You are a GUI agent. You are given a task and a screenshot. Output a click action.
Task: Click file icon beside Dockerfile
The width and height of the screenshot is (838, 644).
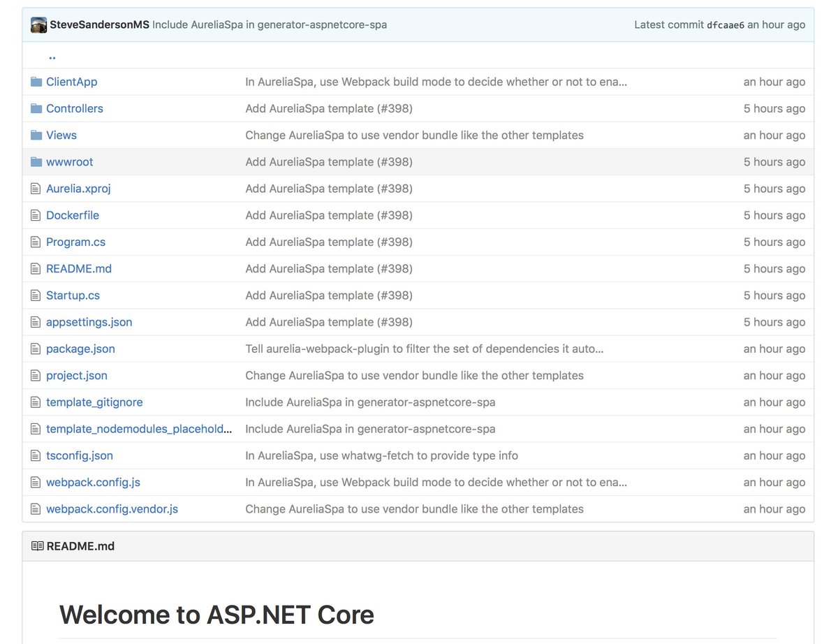(36, 215)
